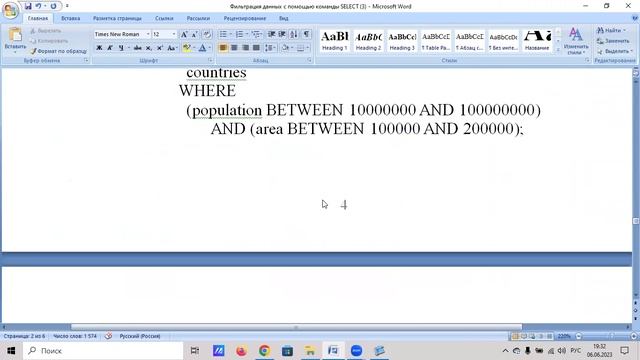Go to the Рецензирование tab
Viewport: 640px width, 360px height.
click(x=244, y=18)
